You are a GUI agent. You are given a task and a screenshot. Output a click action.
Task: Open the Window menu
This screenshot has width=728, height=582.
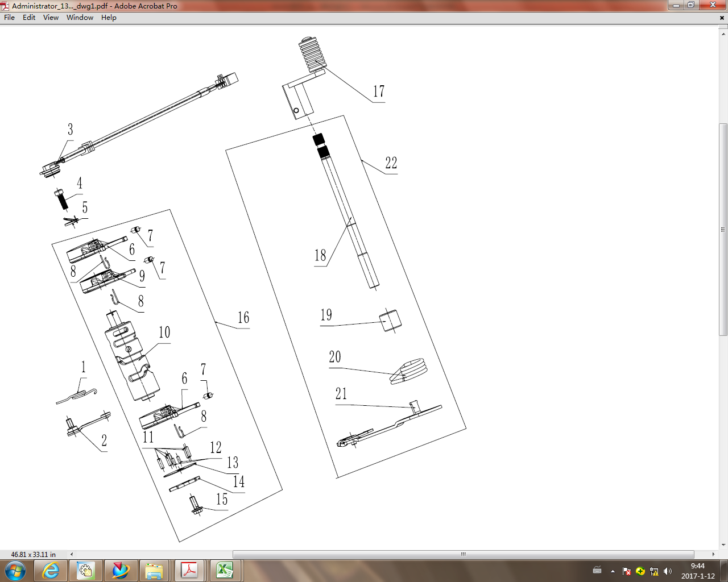(x=80, y=18)
